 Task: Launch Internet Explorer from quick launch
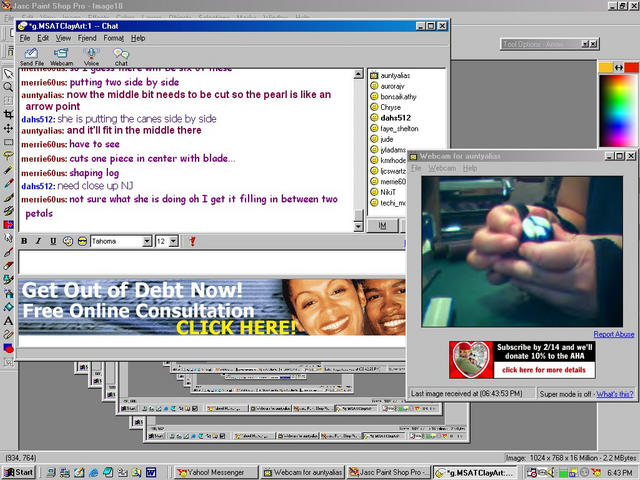pyautogui.click(x=93, y=472)
